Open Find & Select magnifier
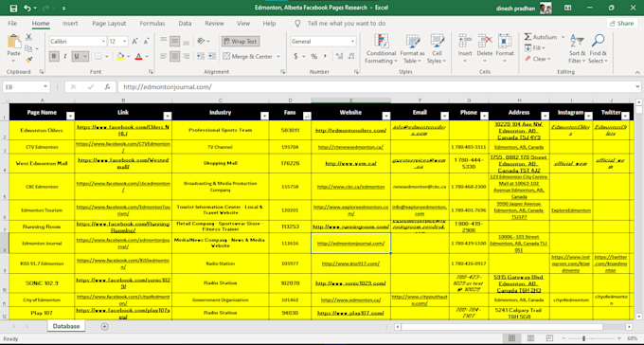The height and width of the screenshot is (345, 644). [x=598, y=49]
